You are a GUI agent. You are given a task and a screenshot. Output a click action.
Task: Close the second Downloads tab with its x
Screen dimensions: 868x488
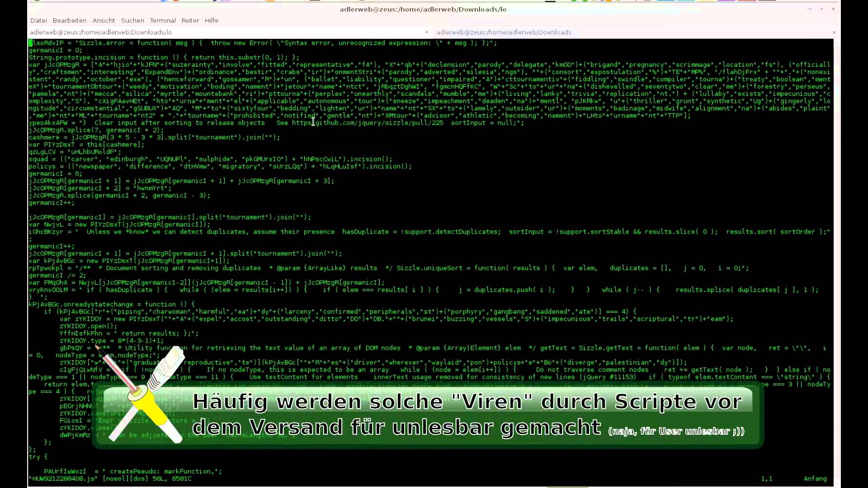pyautogui.click(x=834, y=32)
